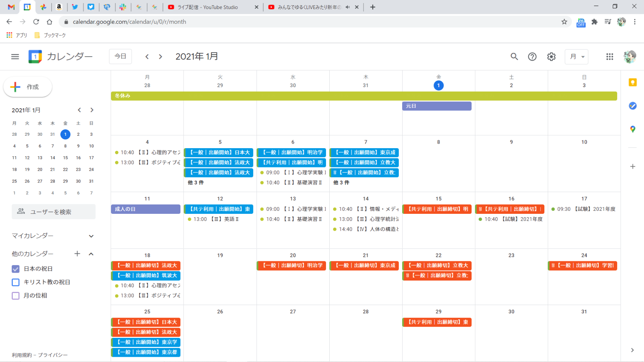
Task: Open Google Maps in side panel
Action: (x=633, y=129)
